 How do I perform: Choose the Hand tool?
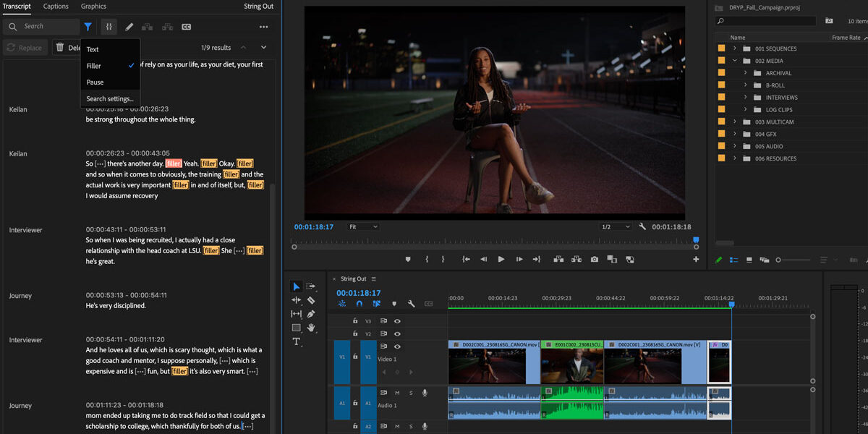tap(311, 328)
